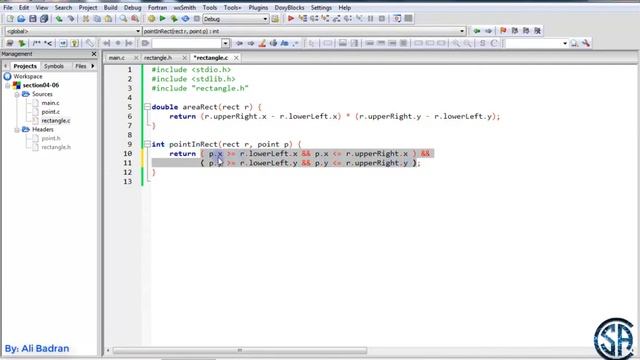The height and width of the screenshot is (360, 640).
Task: Click the Debugging windows icon
Action: 397,19
